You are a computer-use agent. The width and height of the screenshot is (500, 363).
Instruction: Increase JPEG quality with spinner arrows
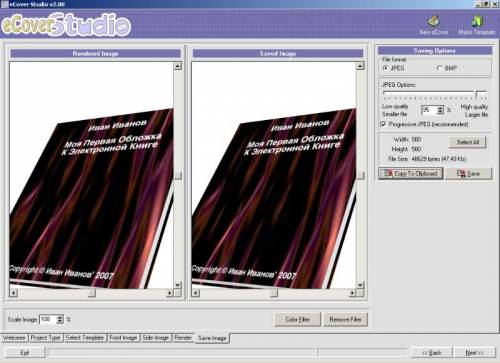[440, 108]
